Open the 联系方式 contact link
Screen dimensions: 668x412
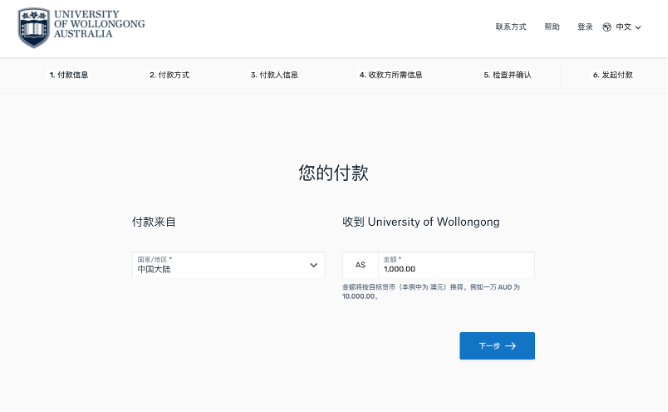coord(511,27)
